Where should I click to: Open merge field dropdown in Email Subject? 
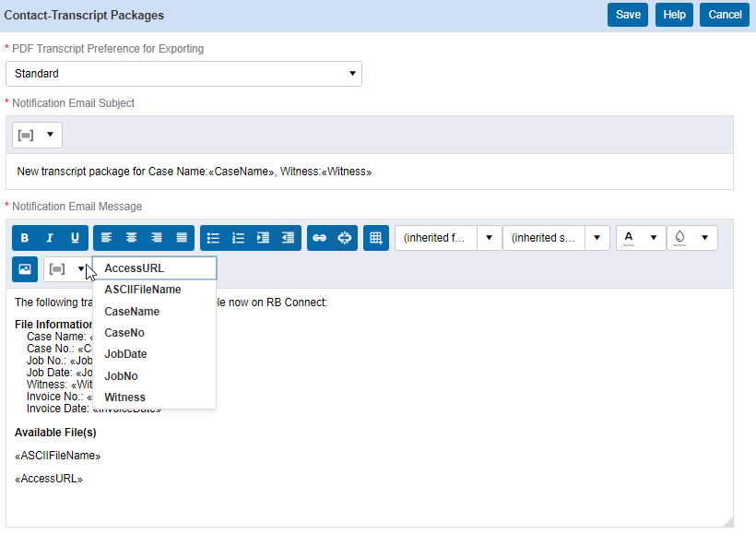tap(37, 135)
